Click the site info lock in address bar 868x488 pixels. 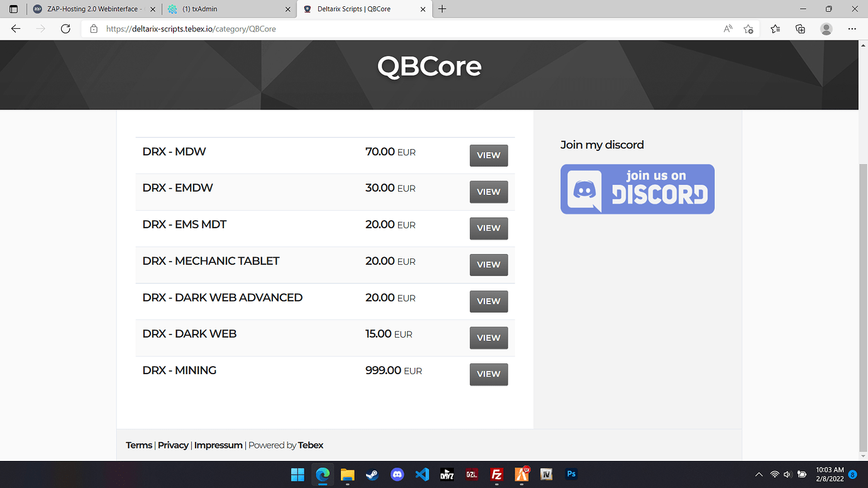tap(92, 28)
